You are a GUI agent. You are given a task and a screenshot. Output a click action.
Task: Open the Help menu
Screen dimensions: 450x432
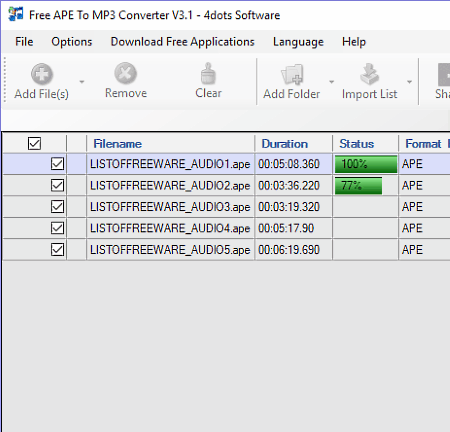pos(354,42)
